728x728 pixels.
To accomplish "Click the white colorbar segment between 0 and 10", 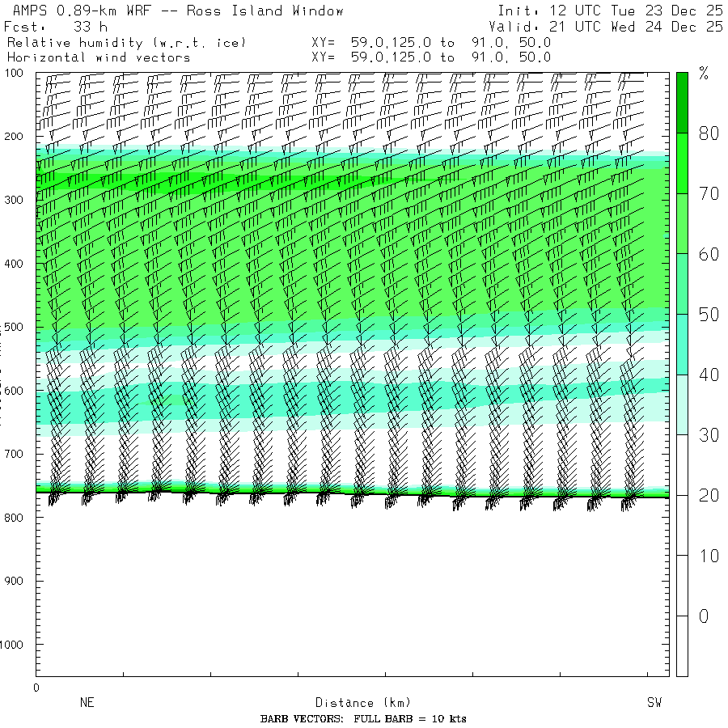I will 682,586.
